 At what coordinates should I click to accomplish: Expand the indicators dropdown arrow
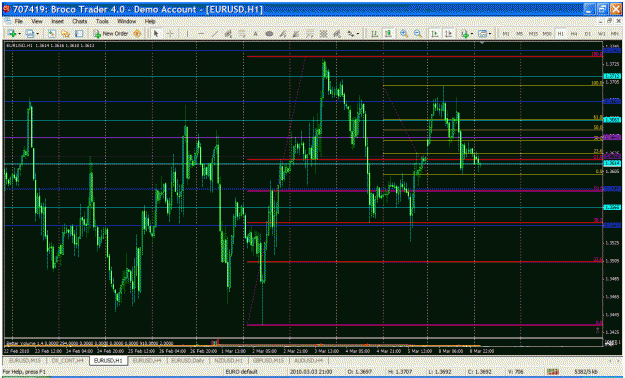[472, 34]
